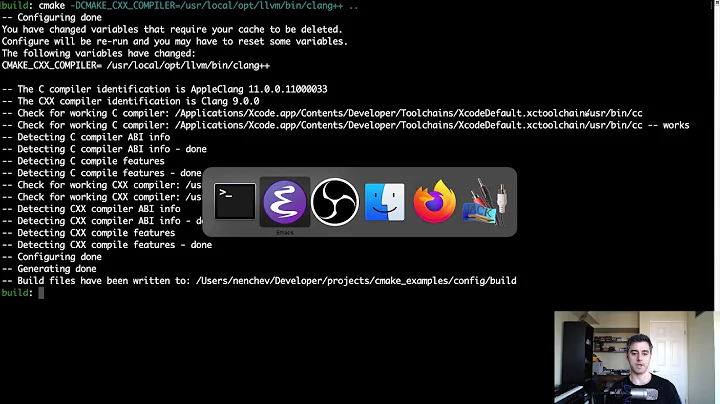
Task: Click the Emacs label under highlighted icon
Action: [284, 231]
